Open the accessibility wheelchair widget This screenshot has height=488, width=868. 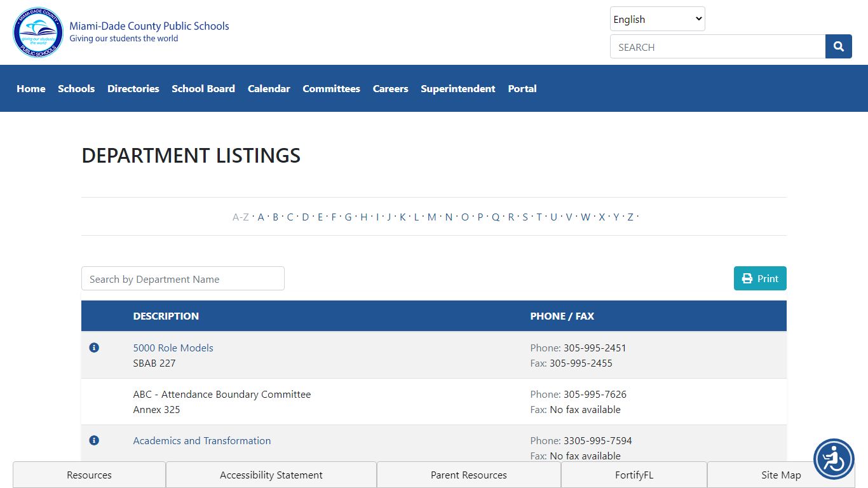coord(834,459)
